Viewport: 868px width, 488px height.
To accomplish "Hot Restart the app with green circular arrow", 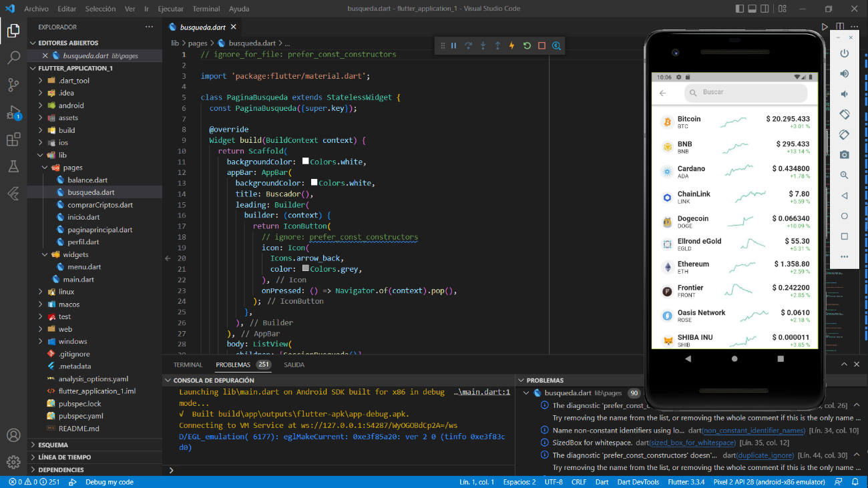I will tap(527, 45).
